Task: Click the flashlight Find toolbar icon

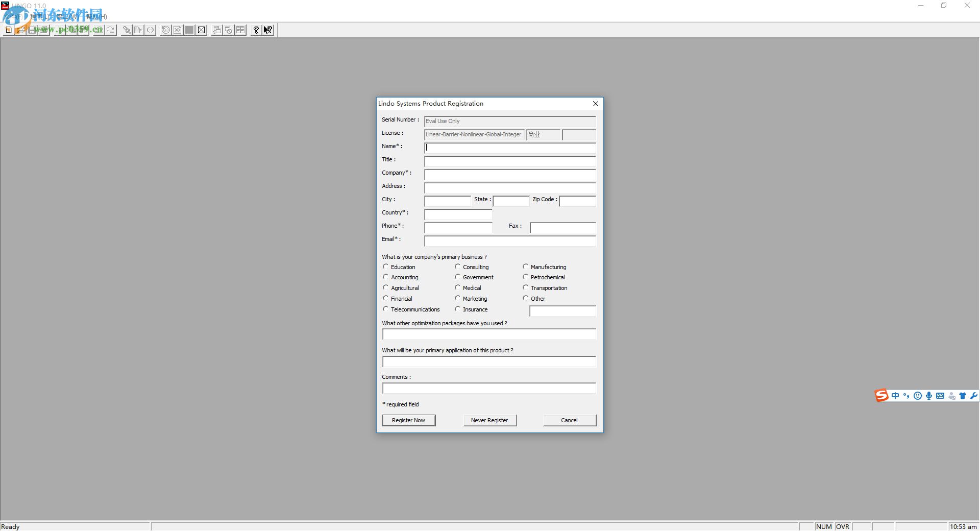Action: coord(126,30)
